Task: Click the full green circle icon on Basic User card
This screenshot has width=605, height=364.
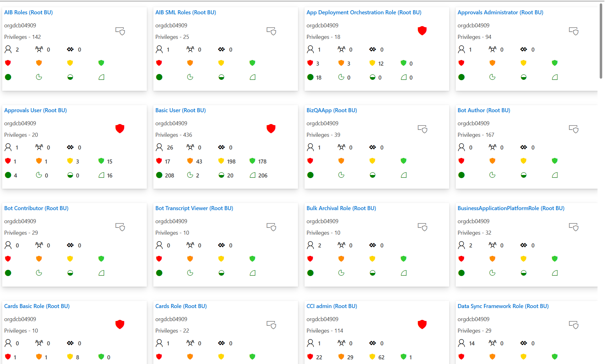Action: [159, 175]
